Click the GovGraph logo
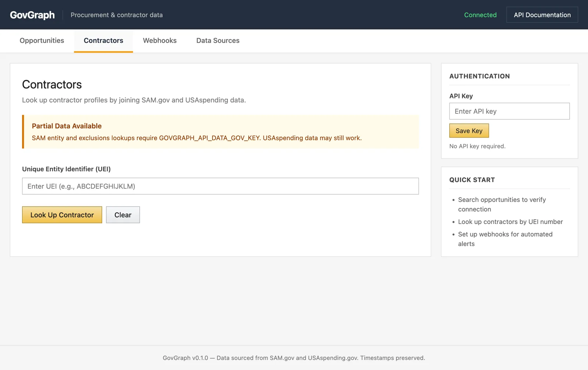Viewport: 588px width, 370px height. 32,15
